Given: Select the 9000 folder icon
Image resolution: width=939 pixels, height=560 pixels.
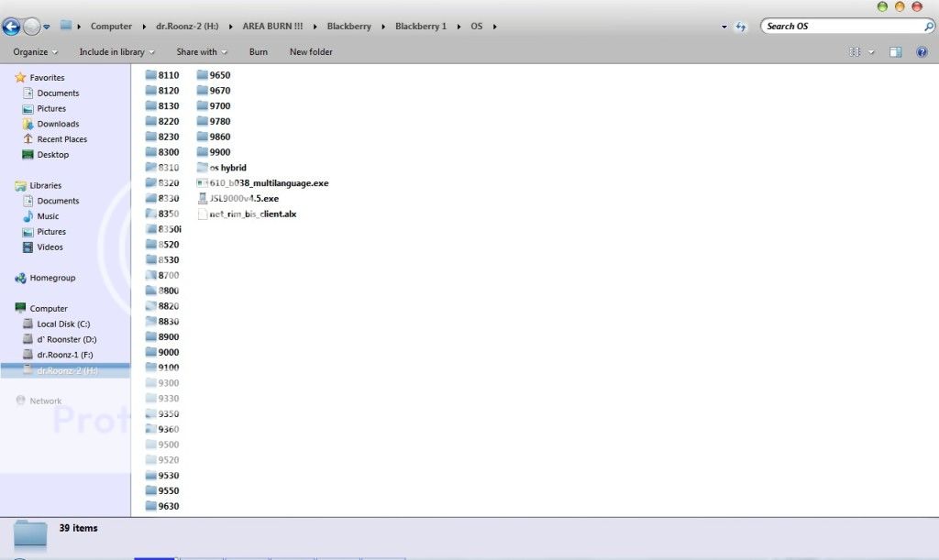Looking at the screenshot, I should tap(151, 352).
